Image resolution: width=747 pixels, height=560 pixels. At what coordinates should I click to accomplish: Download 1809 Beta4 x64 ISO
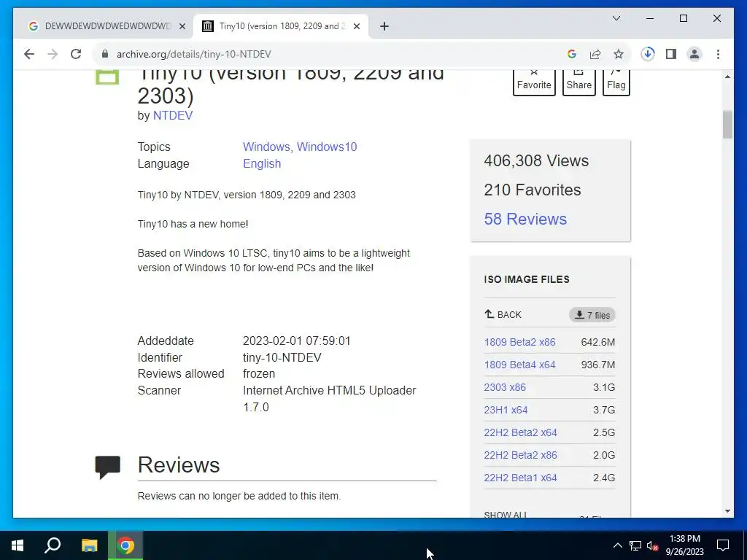(x=519, y=365)
